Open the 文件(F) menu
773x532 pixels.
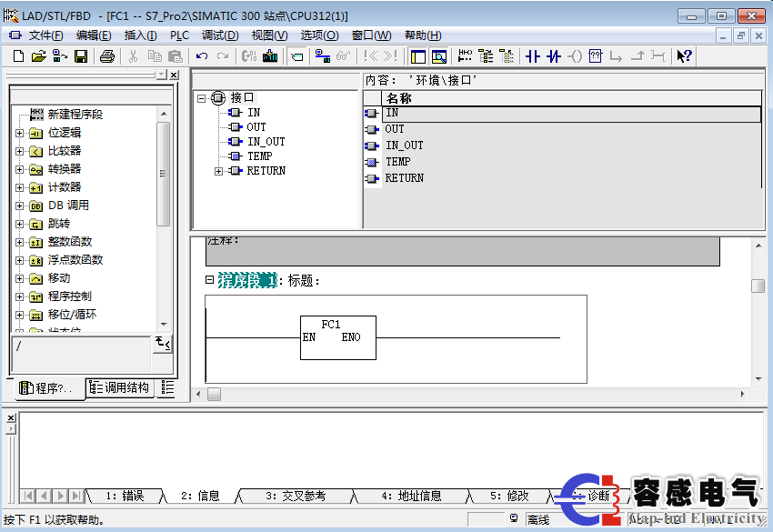45,35
